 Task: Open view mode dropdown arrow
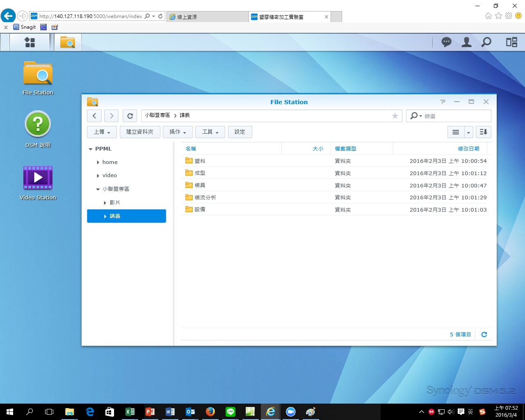tap(468, 132)
